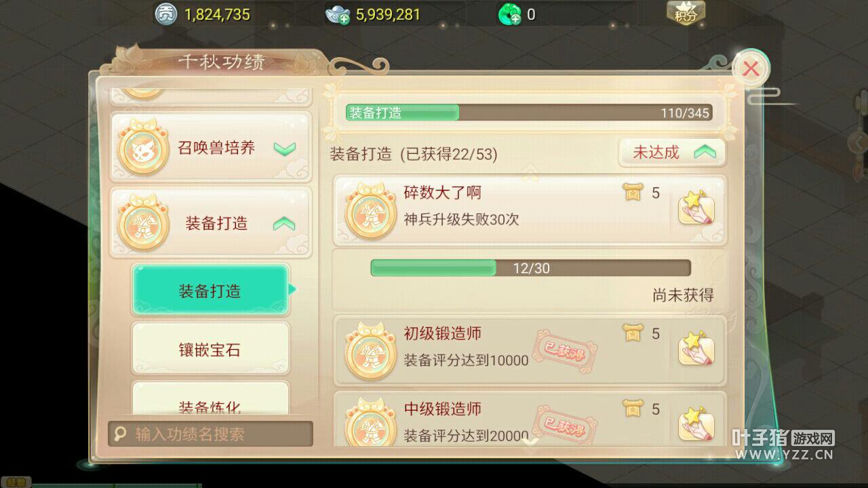The image size is (868, 488).
Task: Open the 中级锻造师 achievement entry
Action: point(530,419)
